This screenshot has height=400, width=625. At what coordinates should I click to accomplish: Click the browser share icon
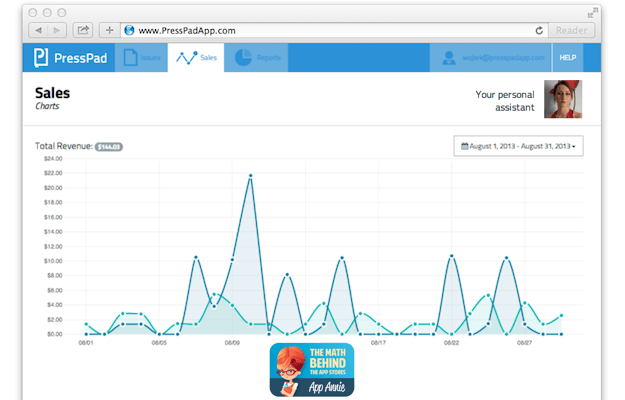click(83, 30)
